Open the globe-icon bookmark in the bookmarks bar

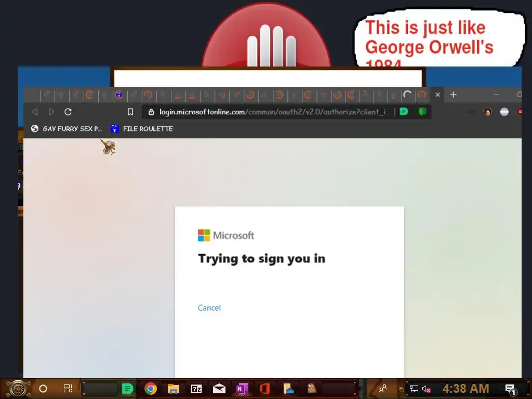[x=66, y=129]
